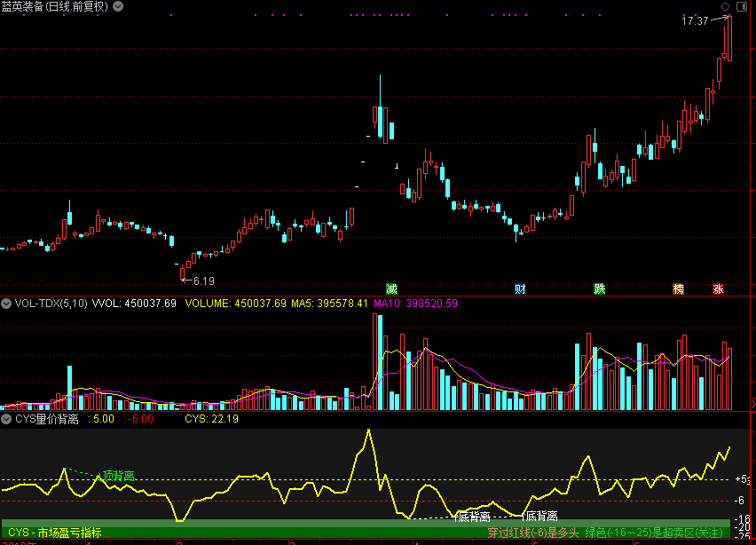Screen dimensions: 756x545
Task: Select the 蓝英装备(日线.前复权) chart title
Action: [54, 6]
